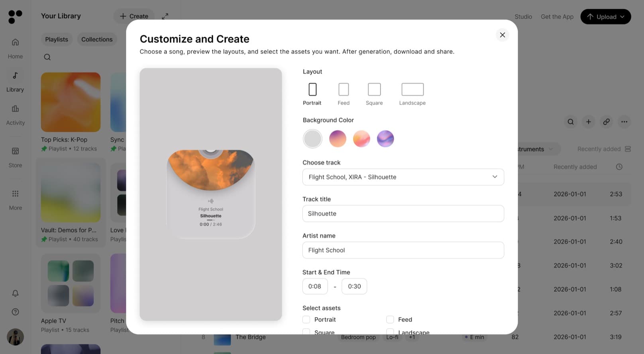
Task: Open Apple TV playlist cover
Action: click(x=71, y=283)
